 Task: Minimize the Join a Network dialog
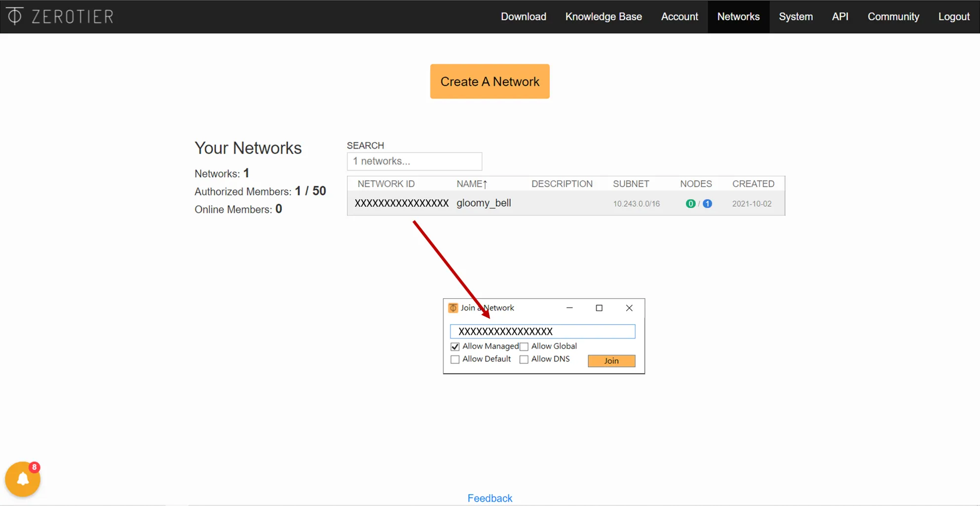[x=569, y=308]
